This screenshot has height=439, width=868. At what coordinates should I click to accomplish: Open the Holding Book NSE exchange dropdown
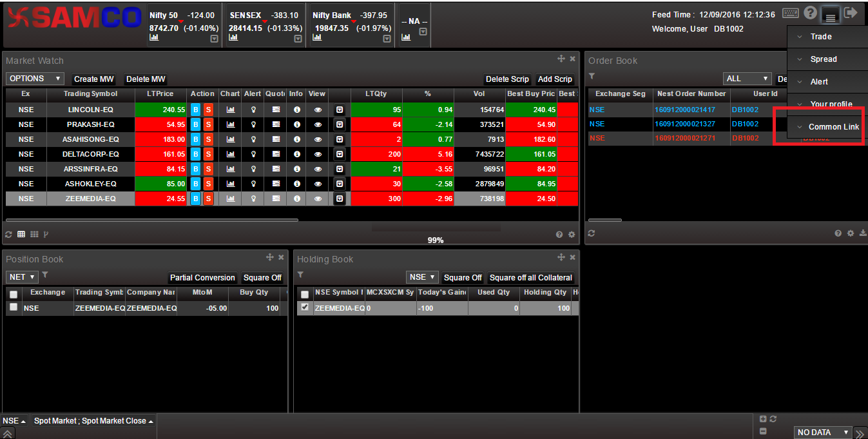(422, 277)
